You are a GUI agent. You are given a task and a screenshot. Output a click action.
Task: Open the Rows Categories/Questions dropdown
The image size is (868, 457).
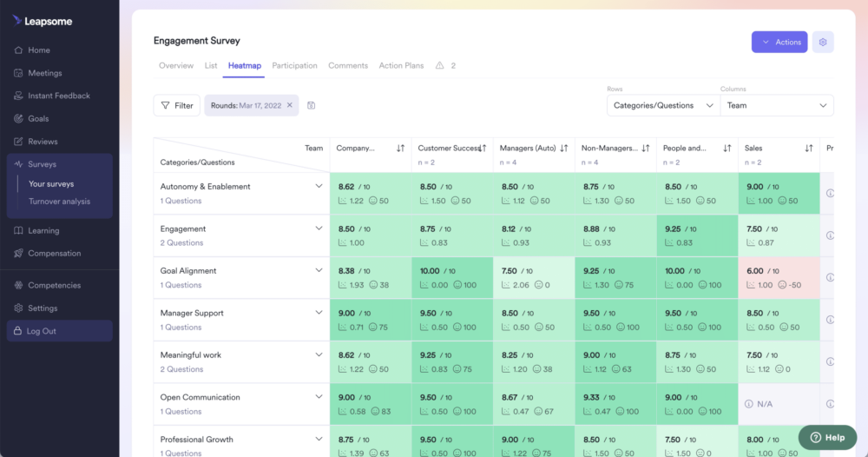(662, 105)
